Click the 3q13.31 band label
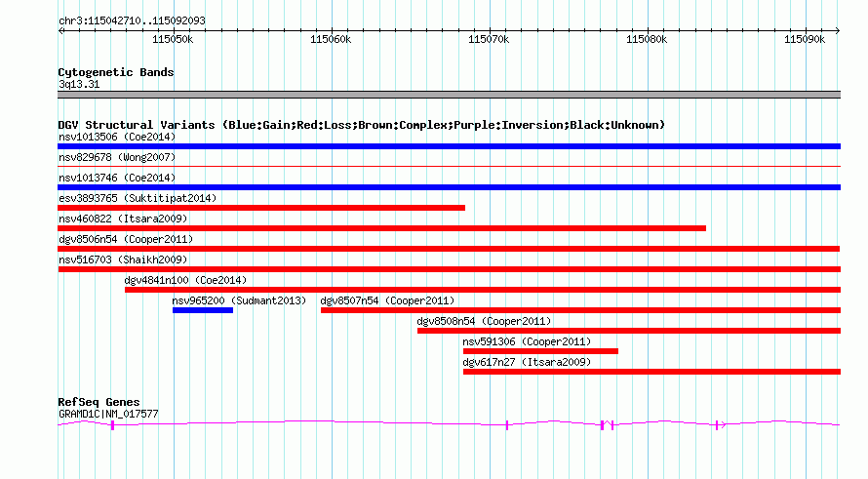Viewport: 868px width, 479px height. [79, 84]
